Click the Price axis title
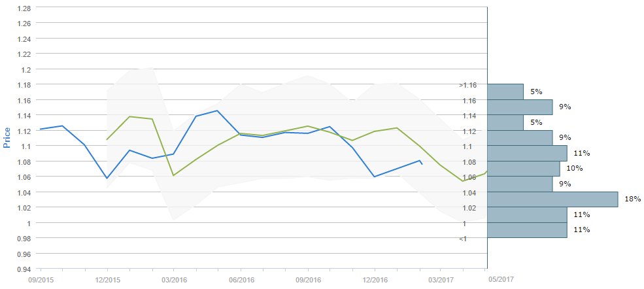This screenshot has height=289, width=644. click(x=7, y=138)
